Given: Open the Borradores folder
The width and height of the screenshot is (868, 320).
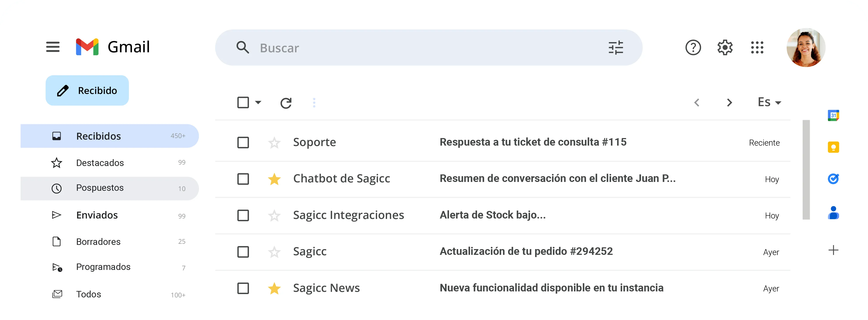Looking at the screenshot, I should coord(98,241).
